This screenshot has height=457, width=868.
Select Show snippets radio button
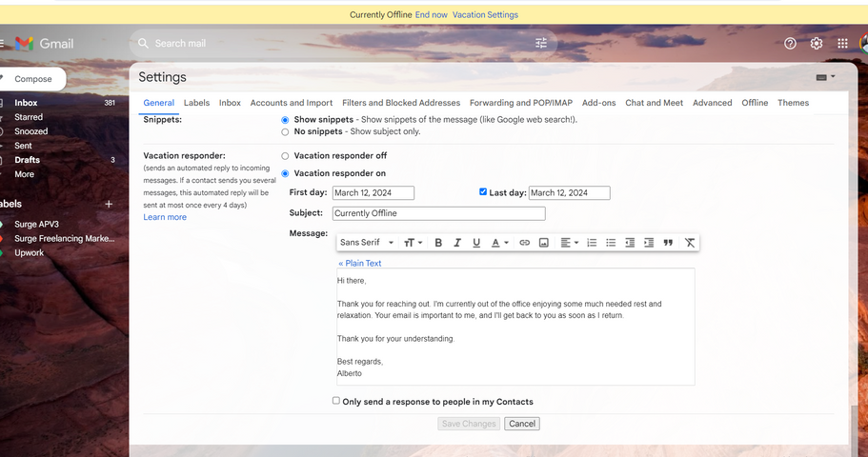point(285,120)
